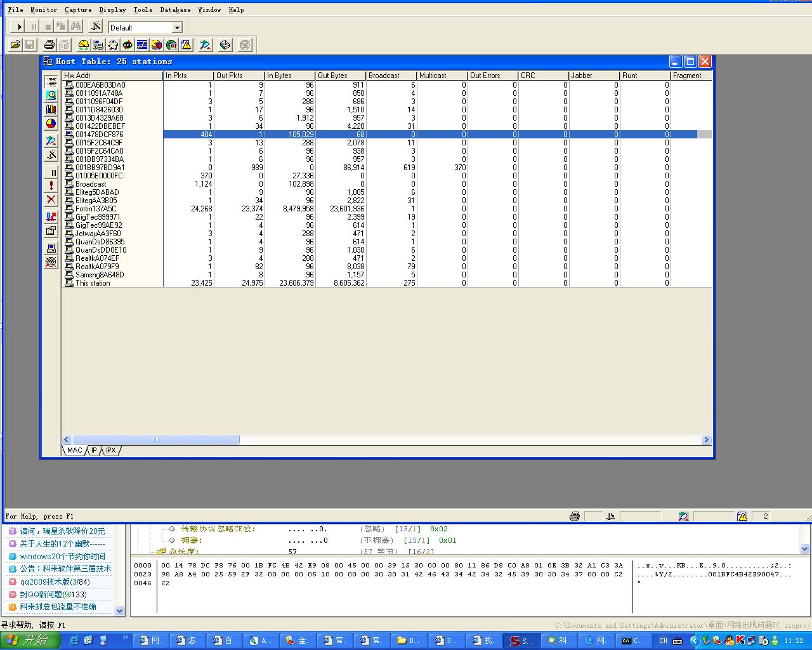Switch to pie chart view in sidebar
812x650 pixels.
pos(51,124)
